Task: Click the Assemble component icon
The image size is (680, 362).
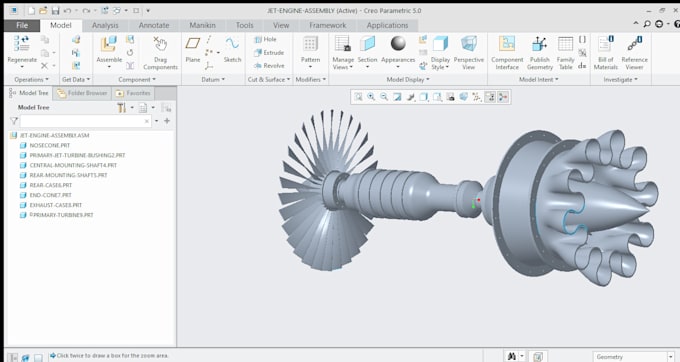Action: (x=108, y=44)
